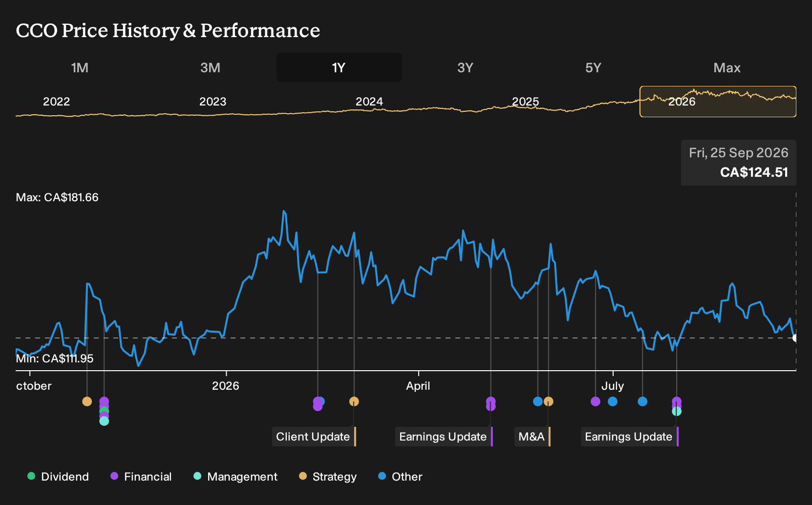Click the April axis label
The width and height of the screenshot is (812, 505).
click(x=418, y=386)
